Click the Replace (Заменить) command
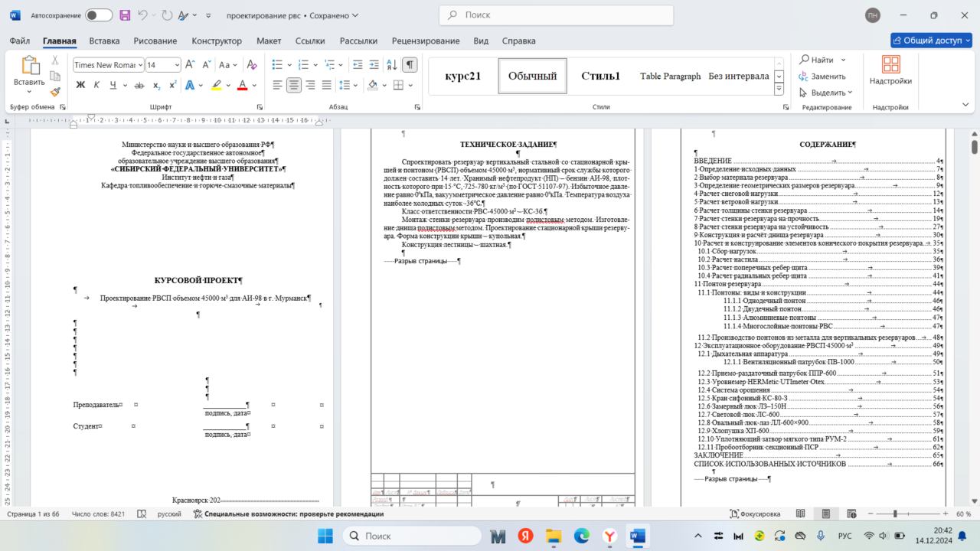This screenshot has width=980, height=551. coord(822,77)
